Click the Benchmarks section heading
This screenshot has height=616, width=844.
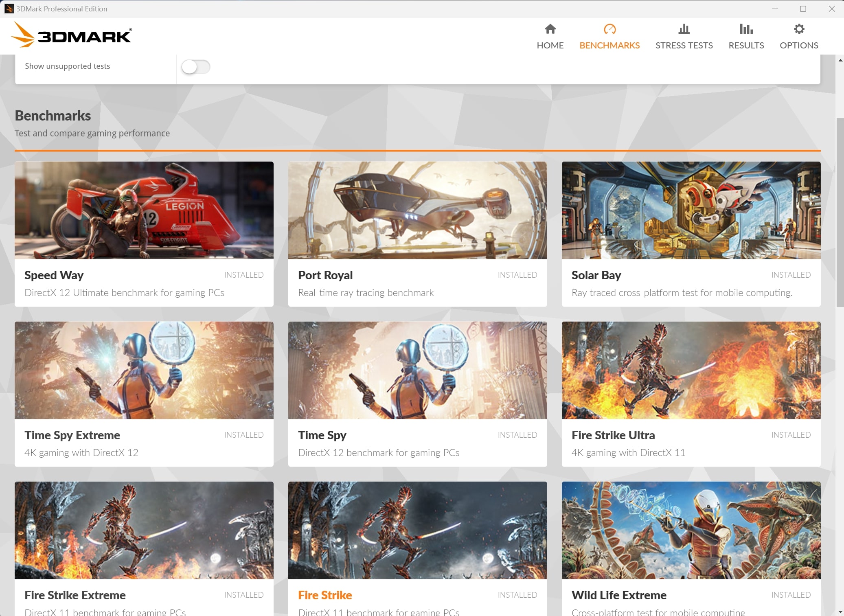[x=53, y=116]
